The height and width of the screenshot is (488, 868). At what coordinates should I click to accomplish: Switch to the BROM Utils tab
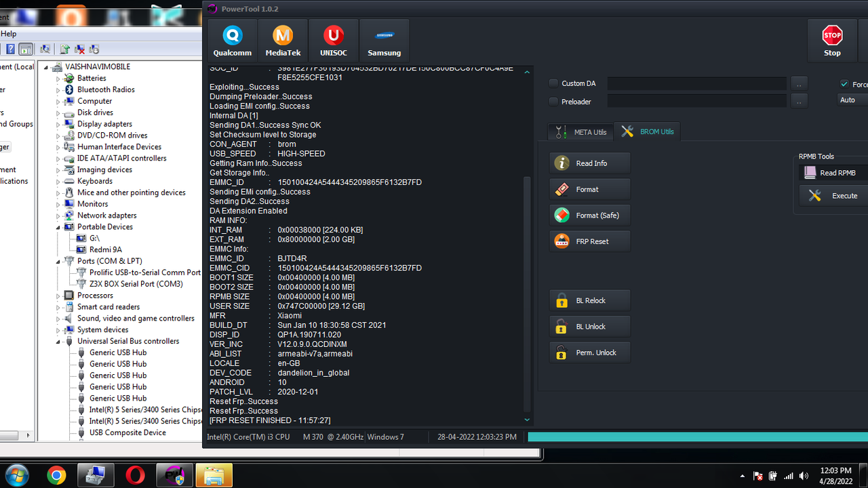[x=648, y=131]
